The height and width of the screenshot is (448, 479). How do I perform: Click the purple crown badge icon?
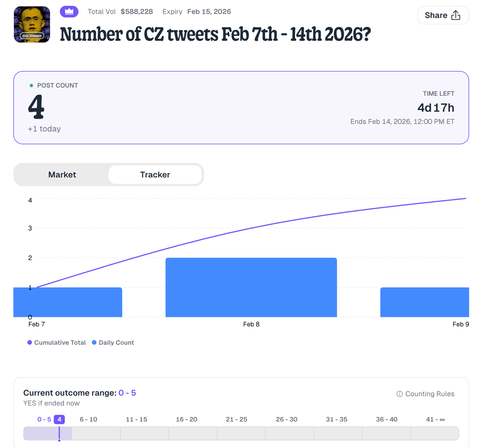69,12
